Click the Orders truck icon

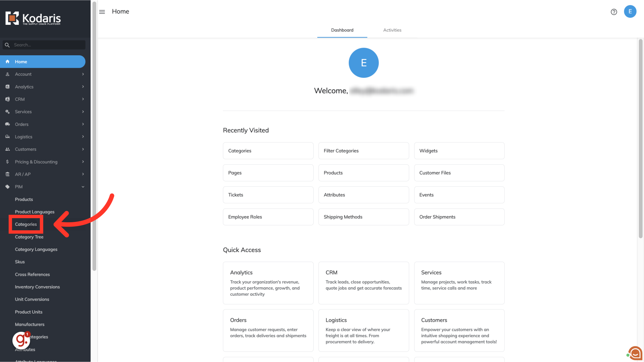point(7,124)
